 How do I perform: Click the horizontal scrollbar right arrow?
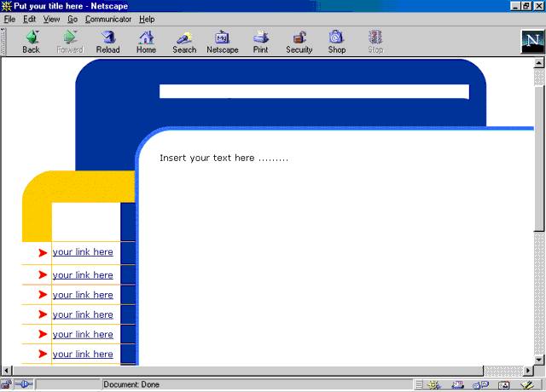pos(528,371)
